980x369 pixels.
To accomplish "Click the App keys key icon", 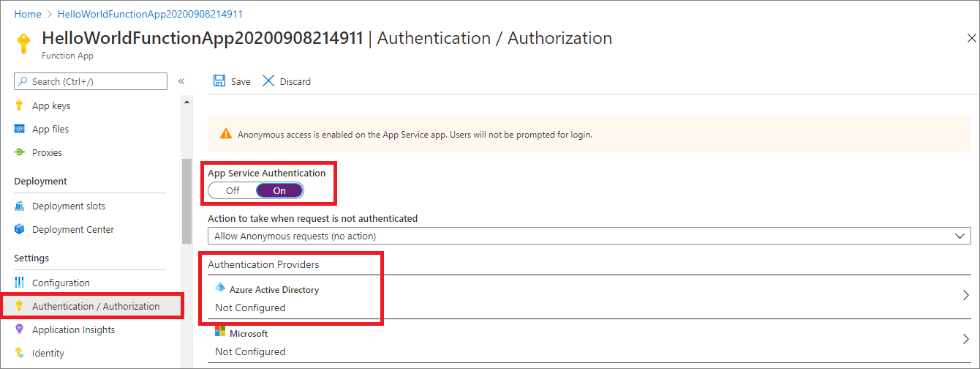I will tap(20, 105).
